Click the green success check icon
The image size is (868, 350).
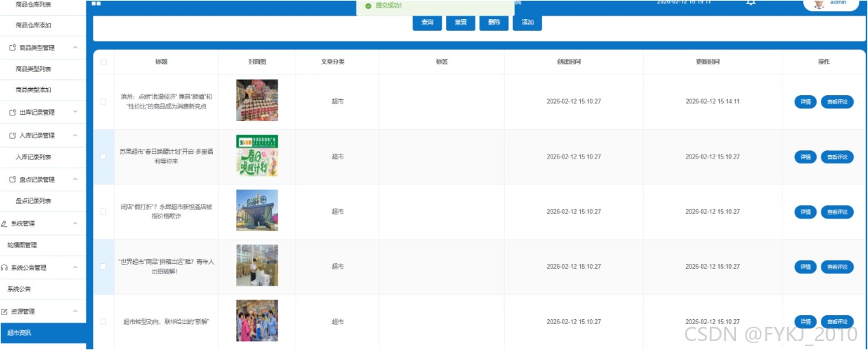tap(368, 5)
